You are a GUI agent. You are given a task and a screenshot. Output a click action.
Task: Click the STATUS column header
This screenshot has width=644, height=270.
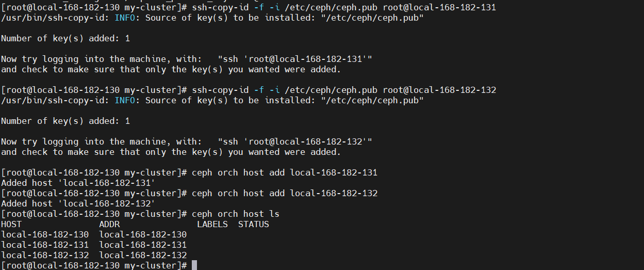[x=253, y=224]
